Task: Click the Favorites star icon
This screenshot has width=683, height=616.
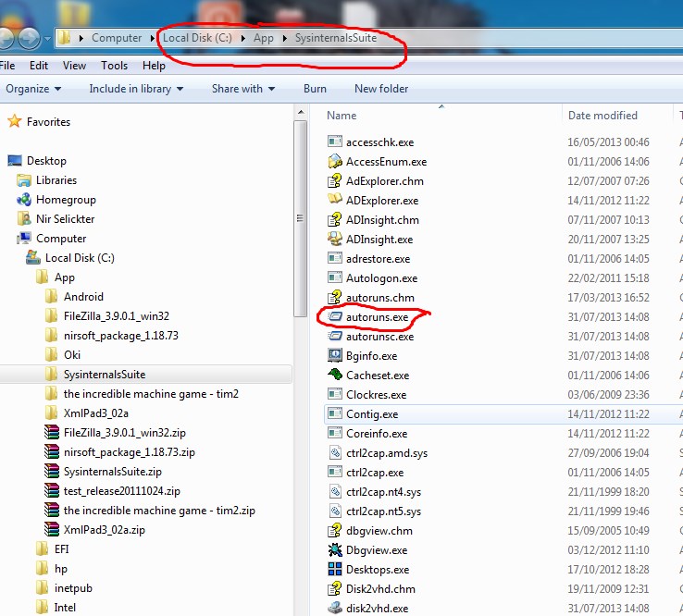Action: point(15,121)
